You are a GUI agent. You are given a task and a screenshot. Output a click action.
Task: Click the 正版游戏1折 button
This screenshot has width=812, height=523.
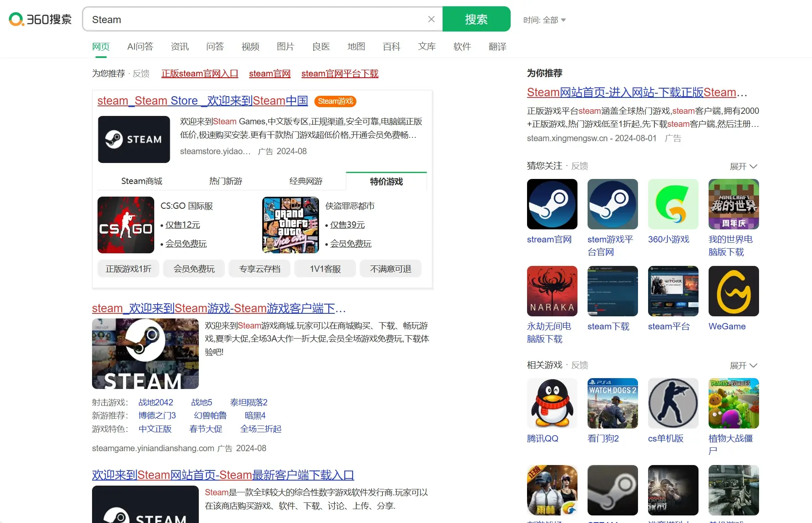point(128,269)
